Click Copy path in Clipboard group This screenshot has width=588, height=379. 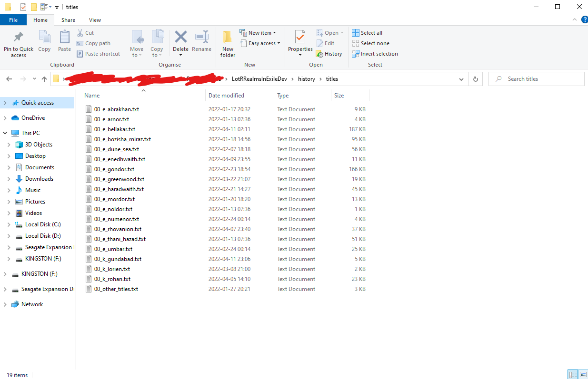pyautogui.click(x=93, y=43)
